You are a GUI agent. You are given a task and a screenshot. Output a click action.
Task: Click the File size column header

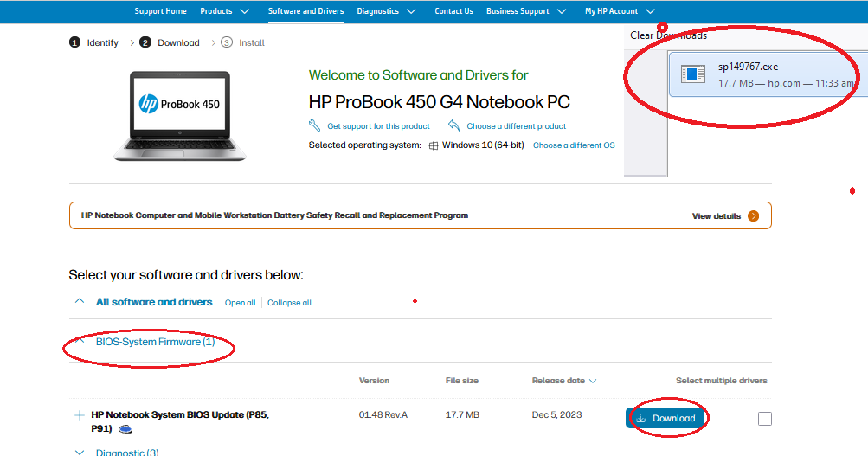click(x=461, y=381)
